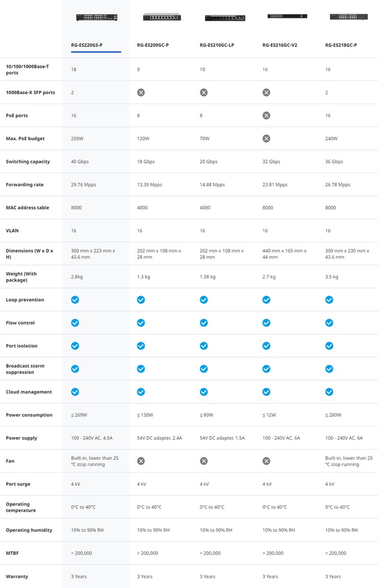Click Cloud management checkmark for RG-ES209GC-P

point(141,392)
